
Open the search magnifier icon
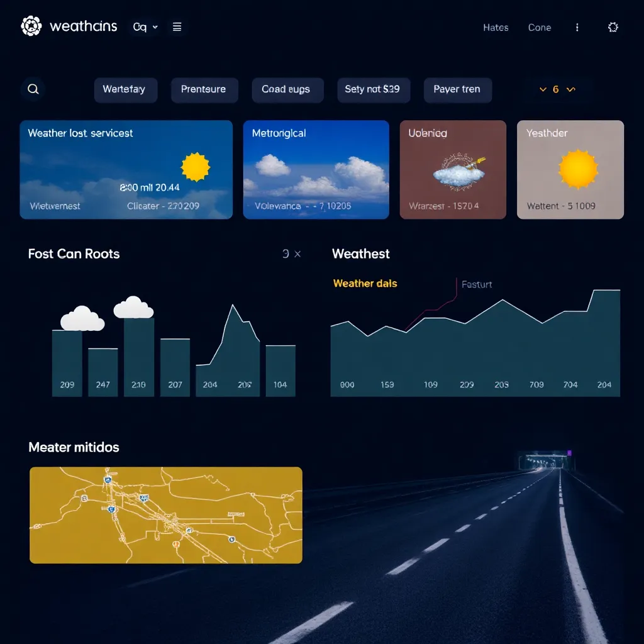(x=33, y=89)
